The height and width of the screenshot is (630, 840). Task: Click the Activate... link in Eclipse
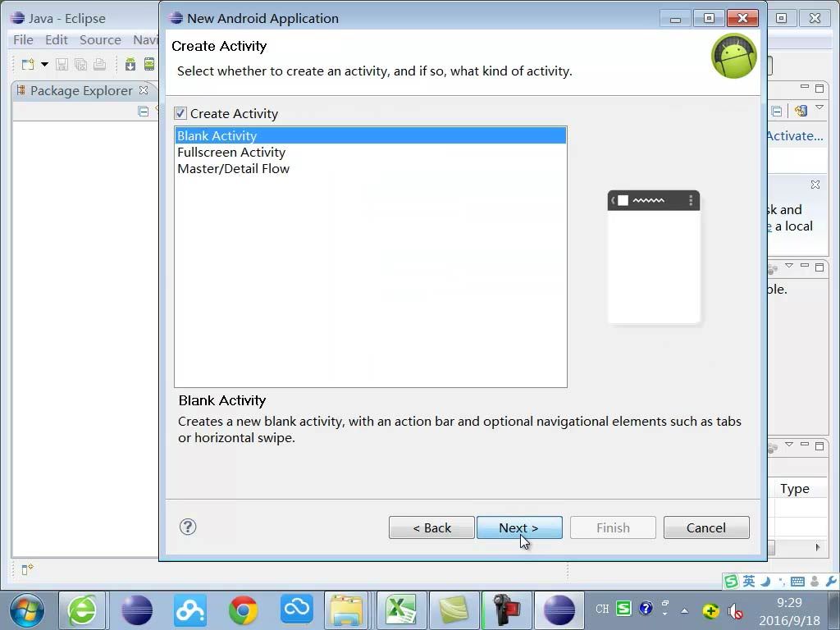click(x=794, y=136)
